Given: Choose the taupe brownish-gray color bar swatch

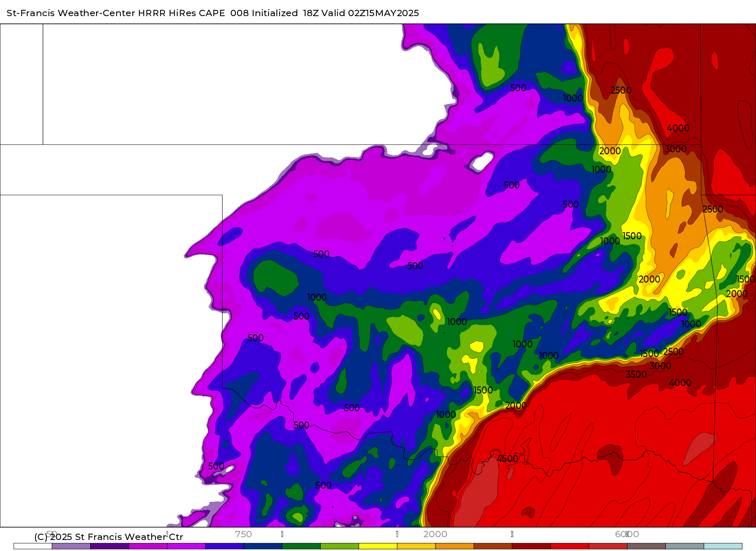Looking at the screenshot, I should click(x=647, y=546).
